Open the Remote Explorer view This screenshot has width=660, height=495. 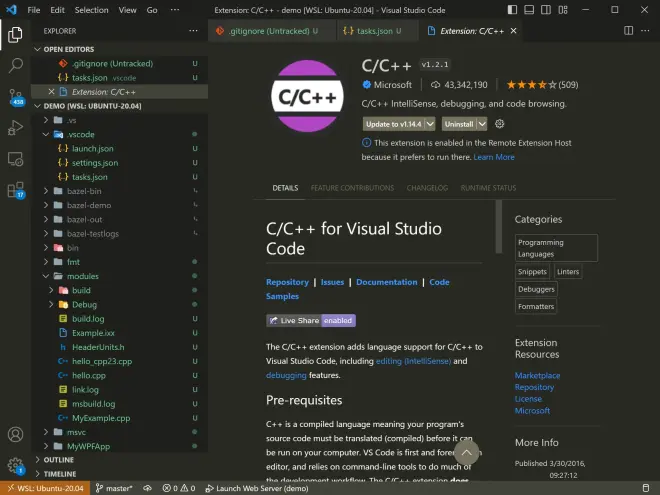(16, 160)
